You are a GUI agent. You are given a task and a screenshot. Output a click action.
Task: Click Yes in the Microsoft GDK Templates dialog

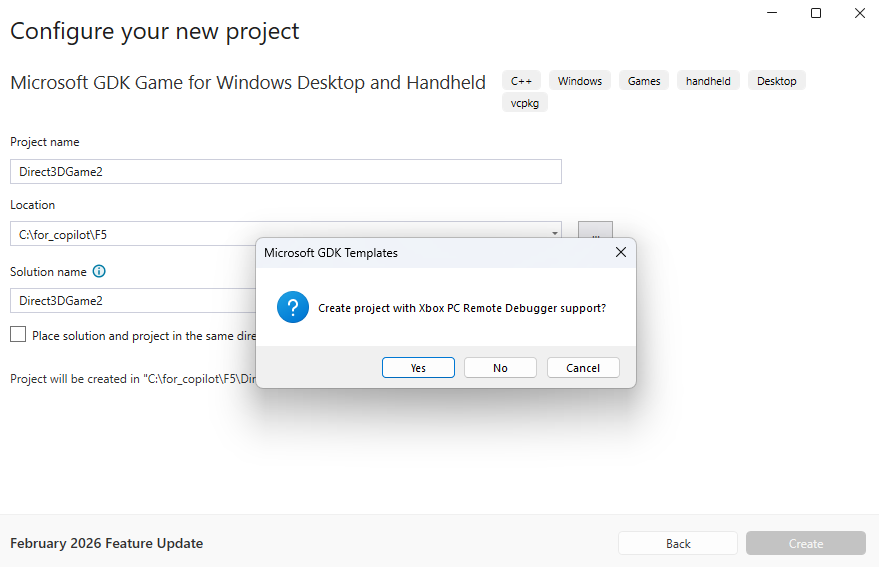418,368
